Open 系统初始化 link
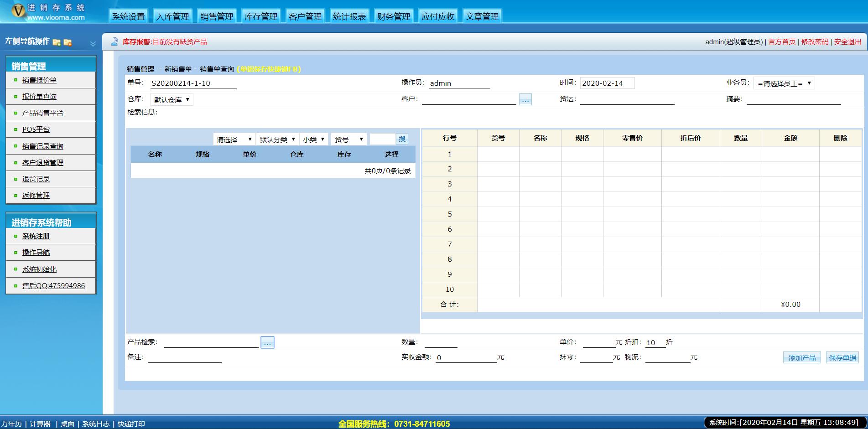The width and height of the screenshot is (868, 429). coord(39,269)
